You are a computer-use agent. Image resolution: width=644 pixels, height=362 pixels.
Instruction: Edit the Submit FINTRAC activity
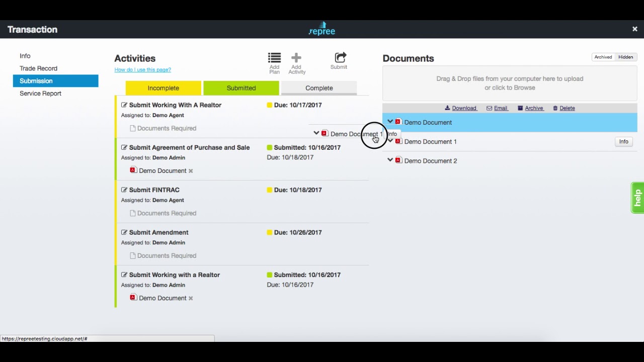(124, 190)
